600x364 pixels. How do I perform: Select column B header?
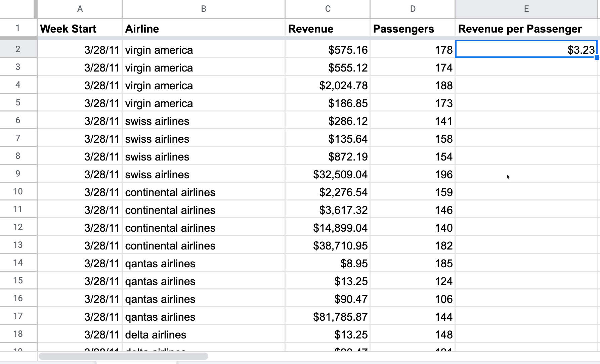203,9
